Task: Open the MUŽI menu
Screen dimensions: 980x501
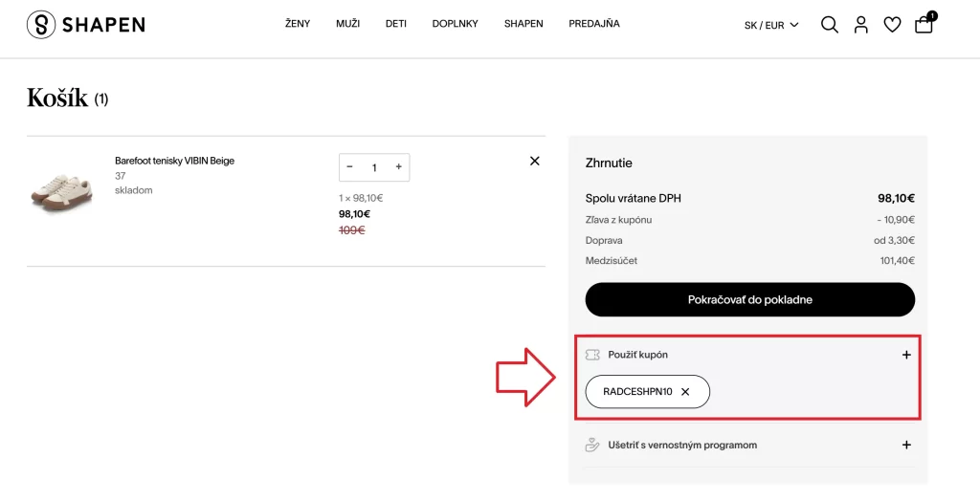Action: tap(347, 24)
